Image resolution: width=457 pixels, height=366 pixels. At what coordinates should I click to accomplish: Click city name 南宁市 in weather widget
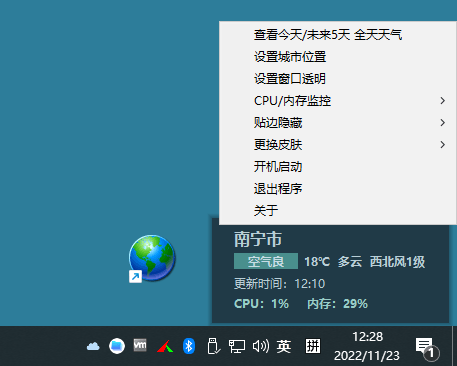point(258,239)
